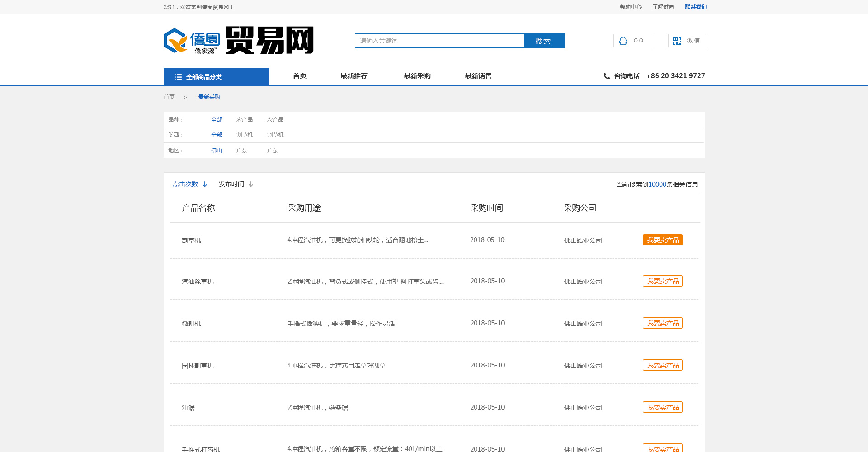The height and width of the screenshot is (452, 868).
Task: Click the phone icon beside 咨询电话
Action: [607, 76]
